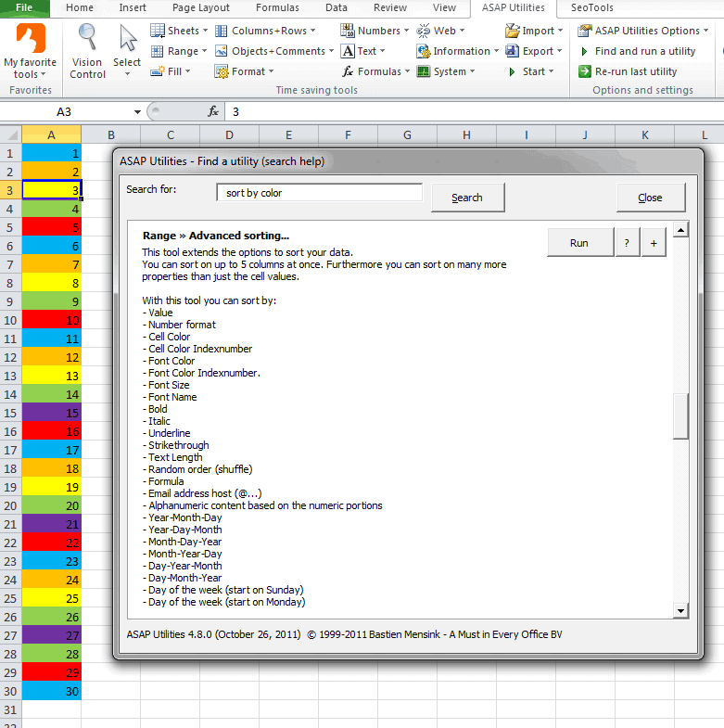Screen dimensions: 724x728
Task: Click the Objects+Comments icon
Action: click(222, 51)
